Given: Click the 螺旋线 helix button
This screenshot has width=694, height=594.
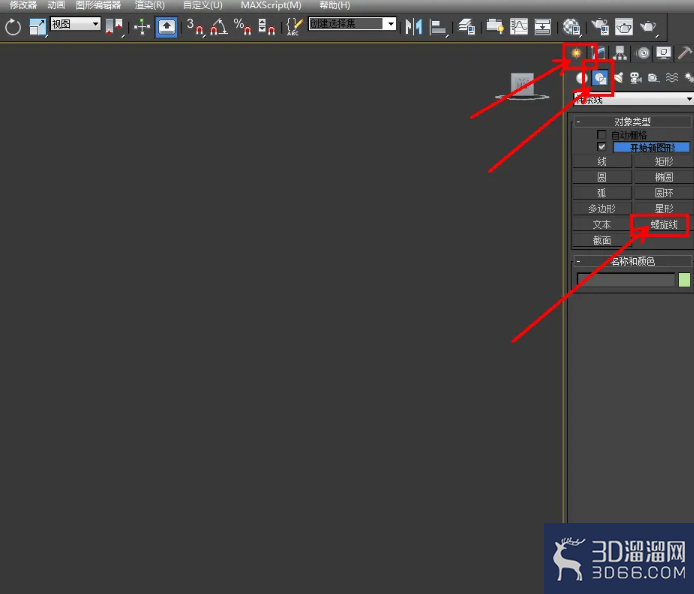Looking at the screenshot, I should 664,224.
